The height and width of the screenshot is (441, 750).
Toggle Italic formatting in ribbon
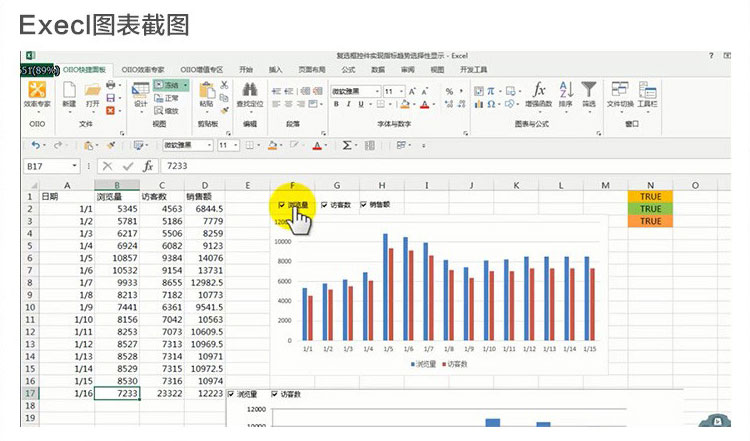[x=349, y=104]
